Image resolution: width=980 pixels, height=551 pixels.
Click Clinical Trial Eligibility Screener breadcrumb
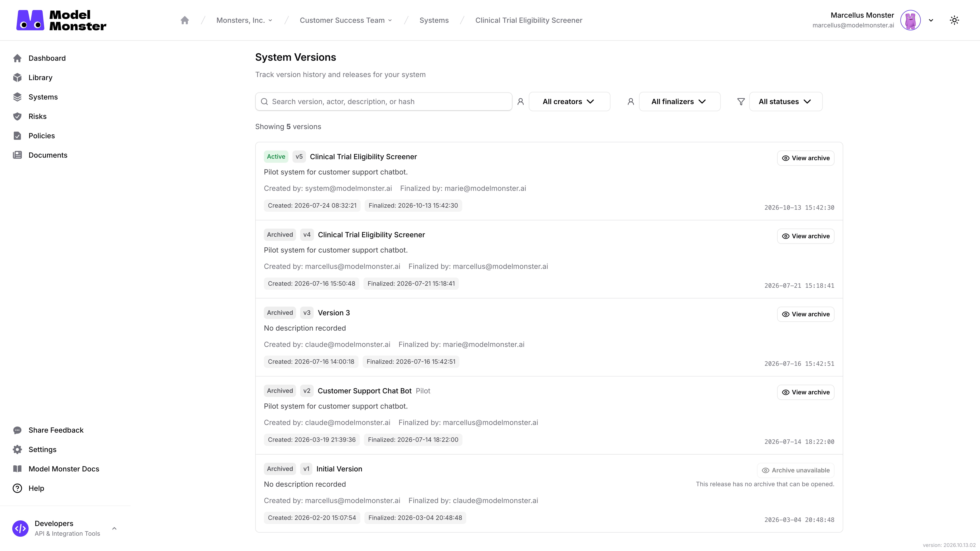point(529,20)
